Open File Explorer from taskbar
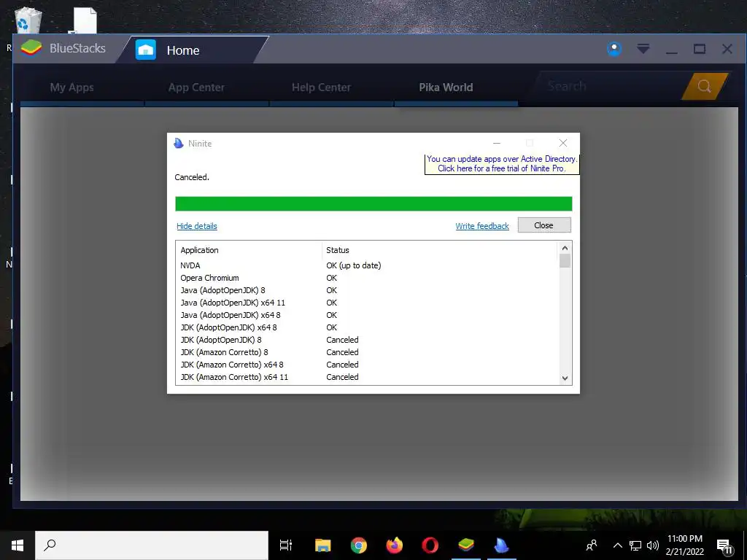 tap(323, 545)
